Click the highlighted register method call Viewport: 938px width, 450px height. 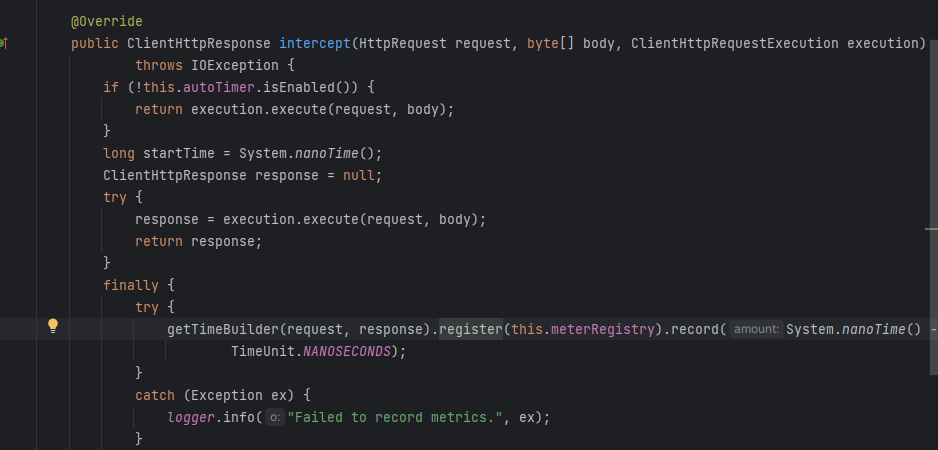pos(471,329)
